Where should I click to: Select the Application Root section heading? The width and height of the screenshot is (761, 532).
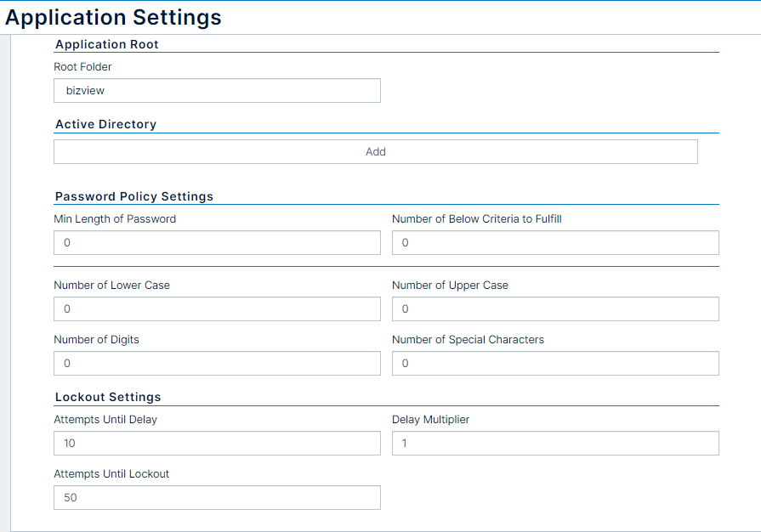pyautogui.click(x=107, y=44)
